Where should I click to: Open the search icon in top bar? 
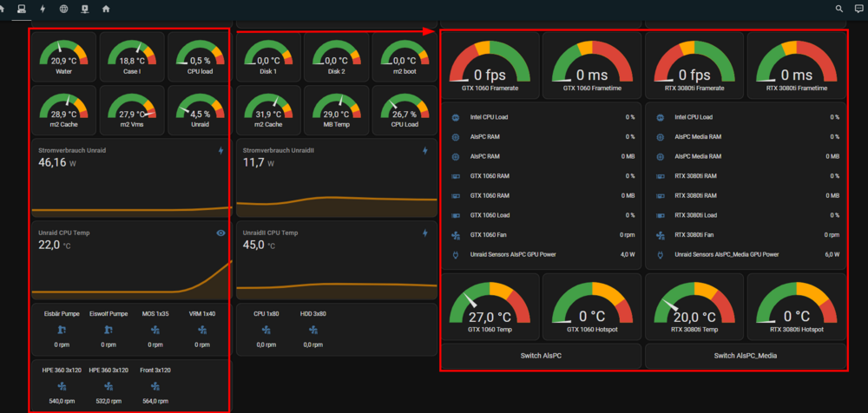point(839,9)
